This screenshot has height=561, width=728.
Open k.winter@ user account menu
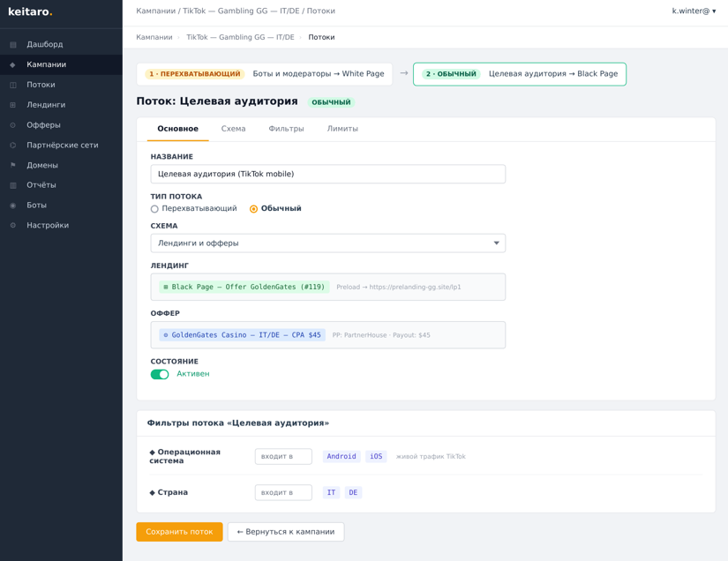(694, 11)
